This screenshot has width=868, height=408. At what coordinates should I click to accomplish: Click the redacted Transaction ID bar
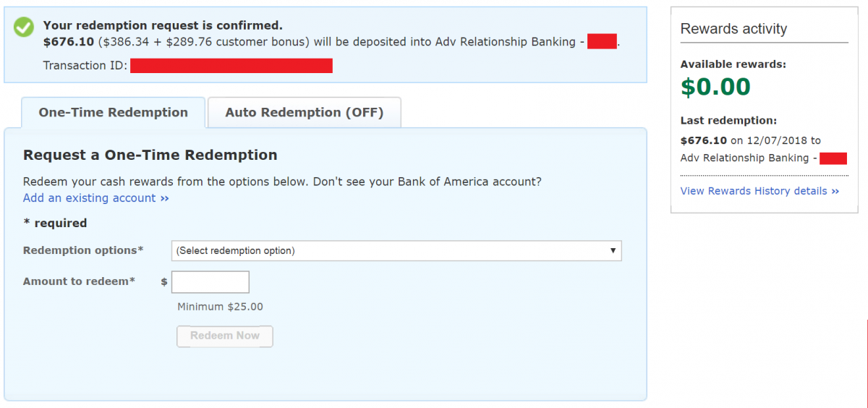coord(231,66)
